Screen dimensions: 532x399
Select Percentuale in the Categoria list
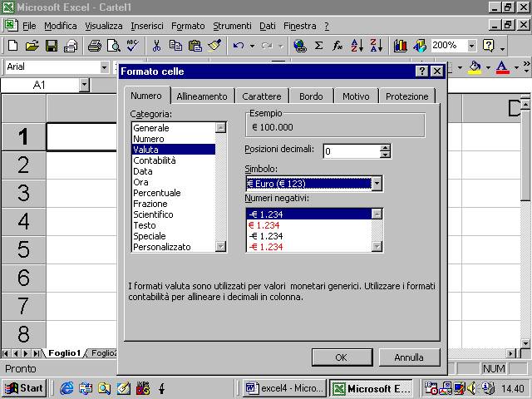coord(174,193)
